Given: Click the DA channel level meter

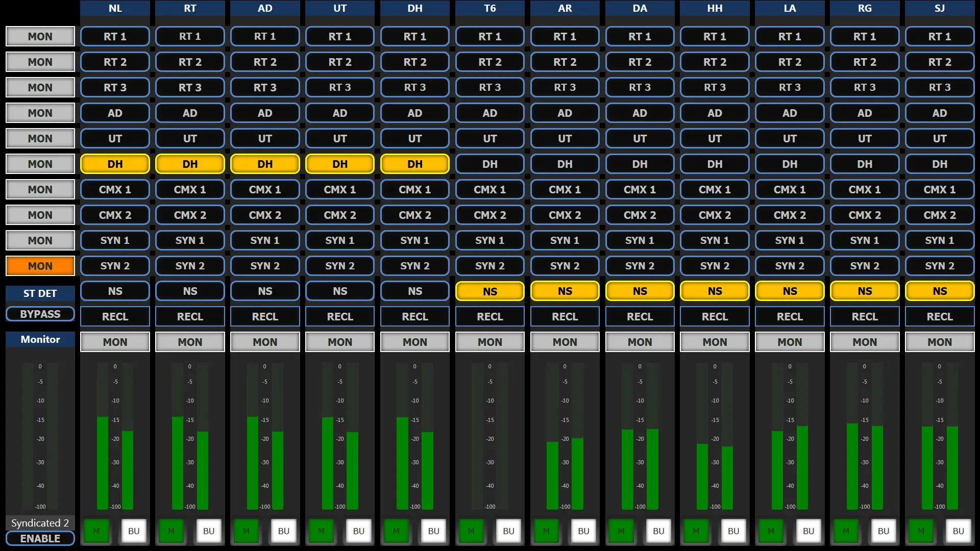Looking at the screenshot, I should (640, 436).
